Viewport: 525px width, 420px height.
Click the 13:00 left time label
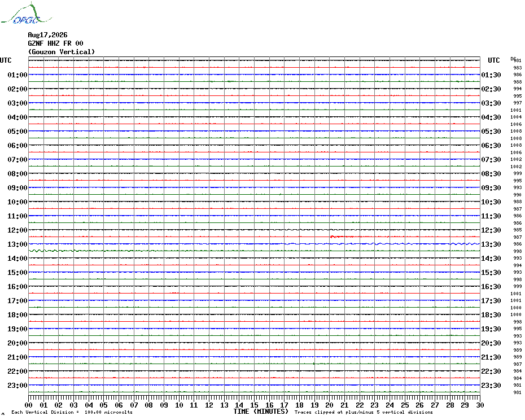17,244
